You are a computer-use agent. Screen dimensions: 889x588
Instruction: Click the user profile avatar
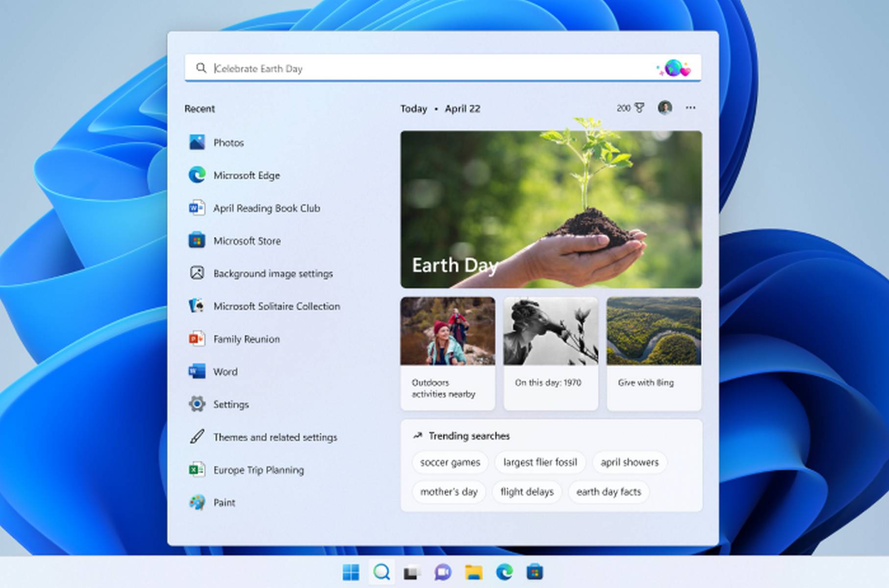click(665, 108)
